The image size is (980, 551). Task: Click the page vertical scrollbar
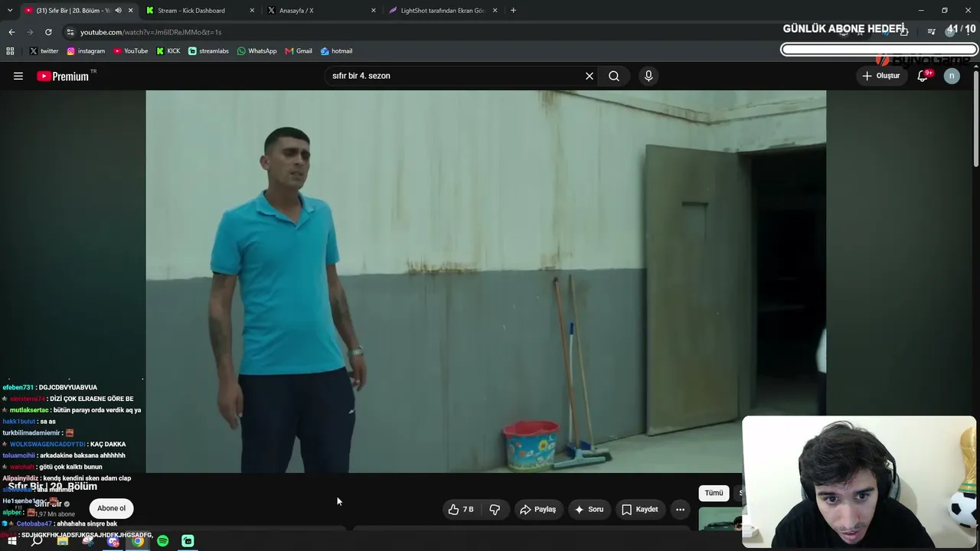(x=976, y=119)
